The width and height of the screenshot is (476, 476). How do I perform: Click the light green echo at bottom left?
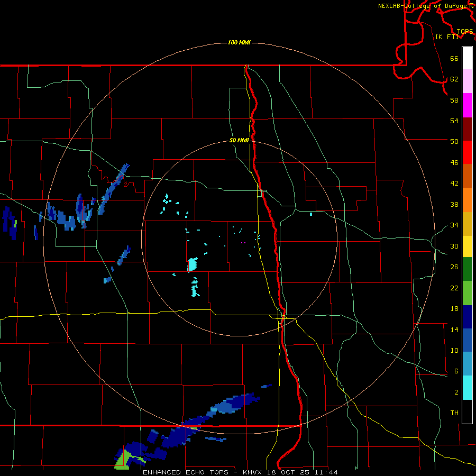click(x=124, y=461)
